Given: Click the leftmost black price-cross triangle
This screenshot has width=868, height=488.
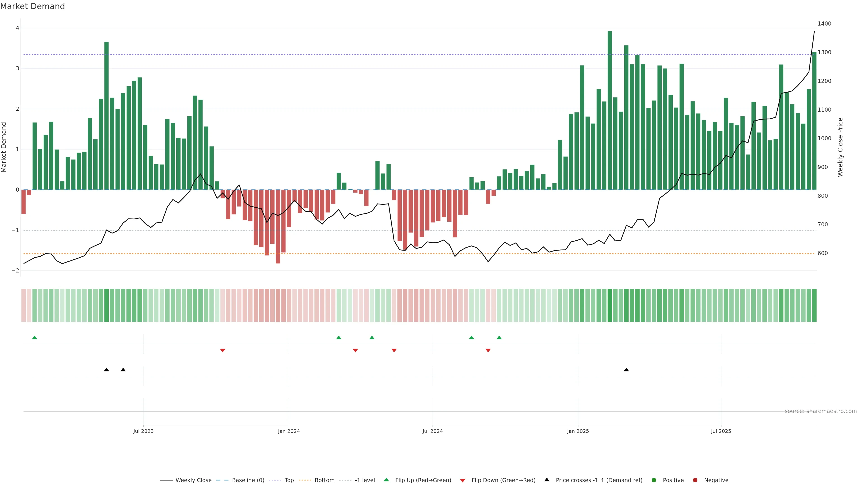Looking at the screenshot, I should coord(106,370).
